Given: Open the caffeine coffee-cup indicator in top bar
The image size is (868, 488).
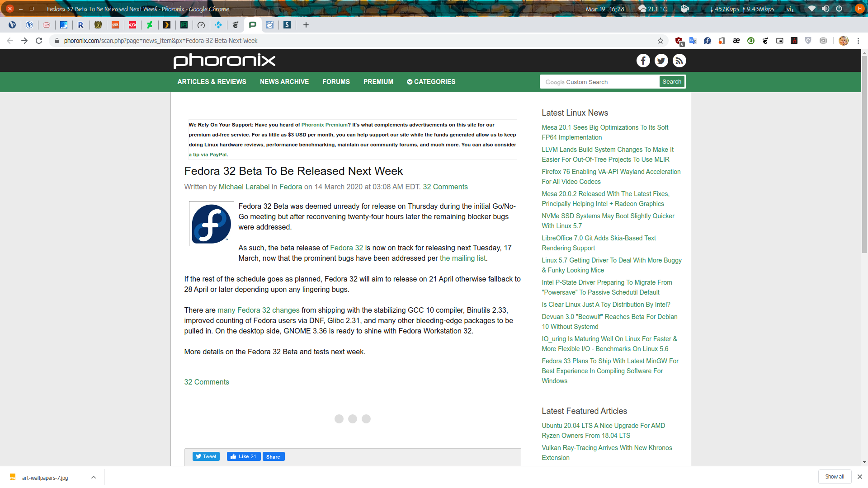Looking at the screenshot, I should [x=685, y=9].
